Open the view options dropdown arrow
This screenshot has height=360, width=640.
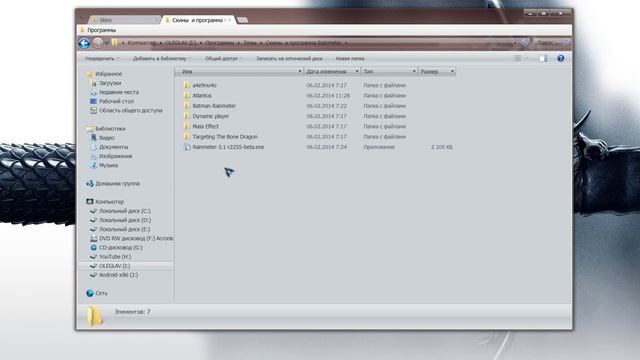point(527,58)
